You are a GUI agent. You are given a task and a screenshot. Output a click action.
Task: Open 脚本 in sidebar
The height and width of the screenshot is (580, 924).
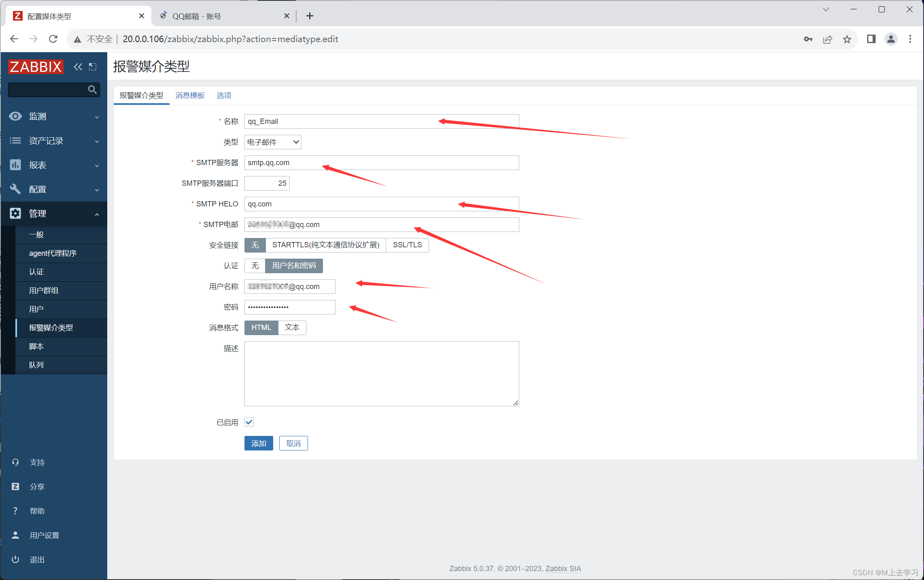click(x=62, y=346)
